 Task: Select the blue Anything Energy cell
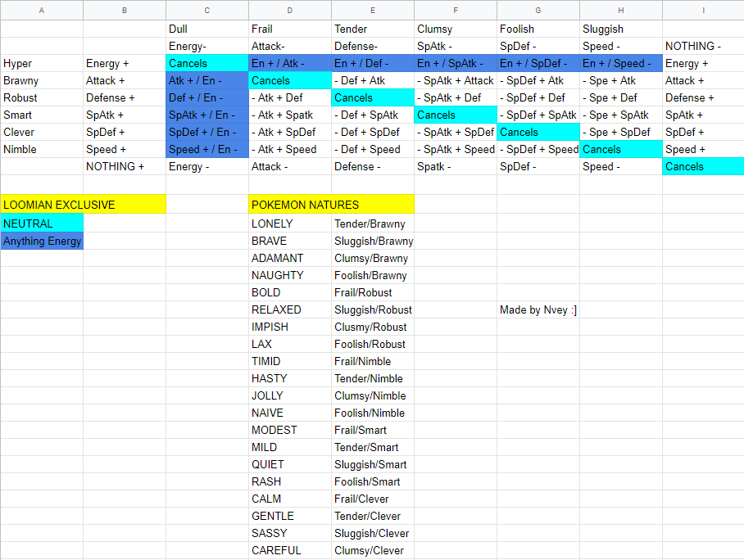pyautogui.click(x=42, y=241)
